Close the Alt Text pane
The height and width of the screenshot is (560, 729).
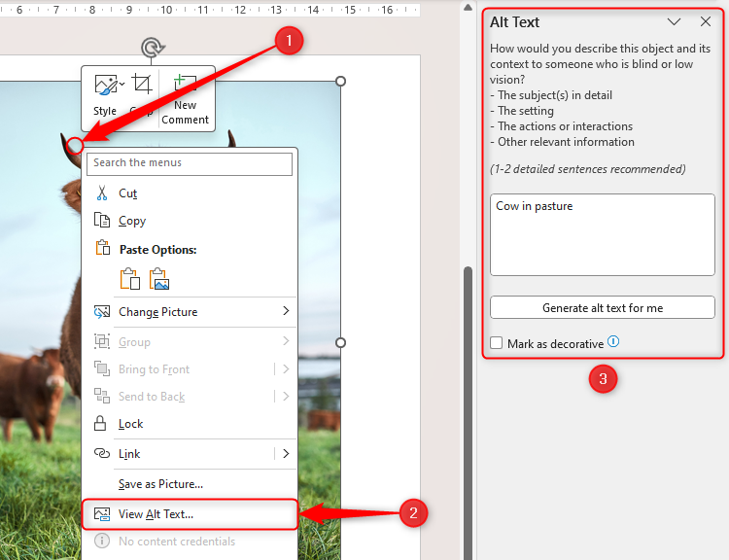click(706, 22)
